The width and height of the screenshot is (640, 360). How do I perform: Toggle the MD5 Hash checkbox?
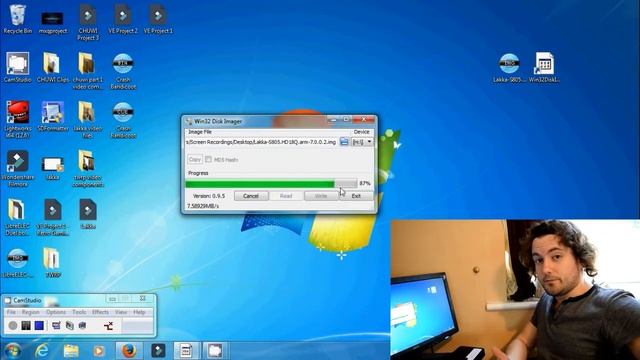pos(209,160)
